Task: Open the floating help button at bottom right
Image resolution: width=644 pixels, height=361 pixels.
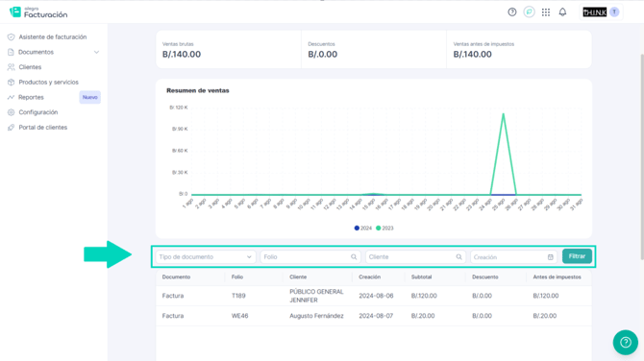Action: click(625, 342)
